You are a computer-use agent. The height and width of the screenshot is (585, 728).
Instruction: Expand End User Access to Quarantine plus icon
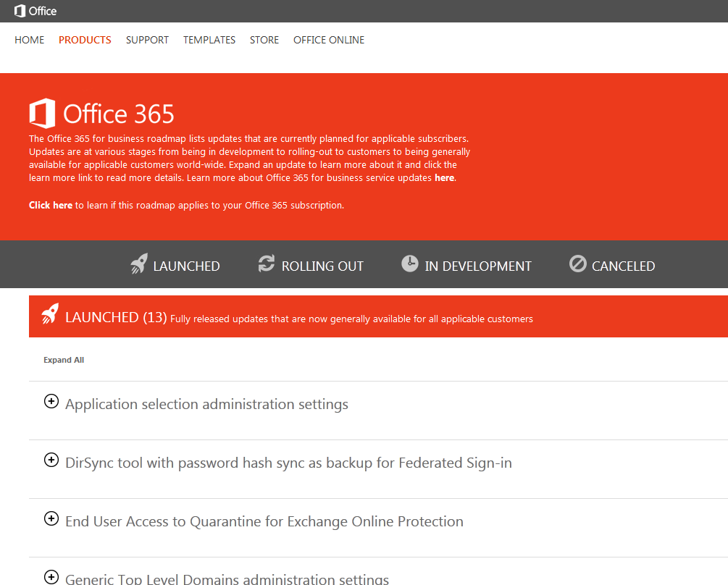51,518
